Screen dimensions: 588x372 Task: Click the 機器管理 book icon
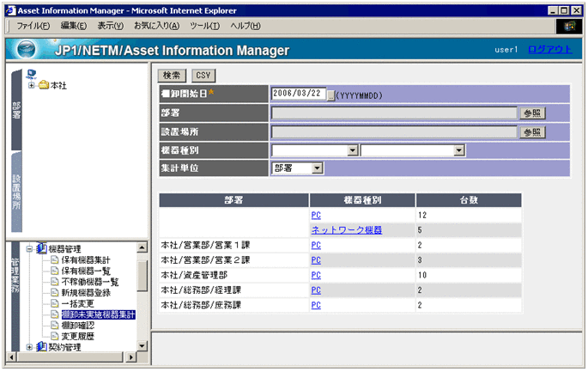point(41,248)
